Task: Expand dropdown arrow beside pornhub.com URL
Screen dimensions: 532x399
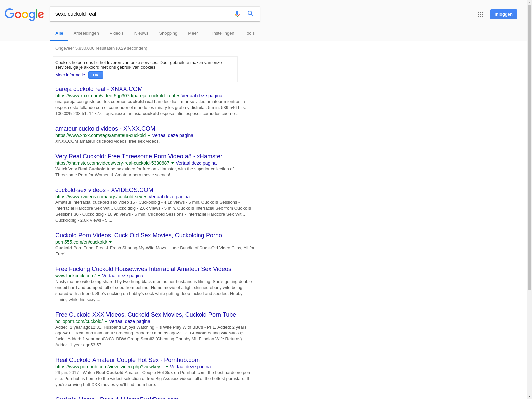Action: (167, 367)
